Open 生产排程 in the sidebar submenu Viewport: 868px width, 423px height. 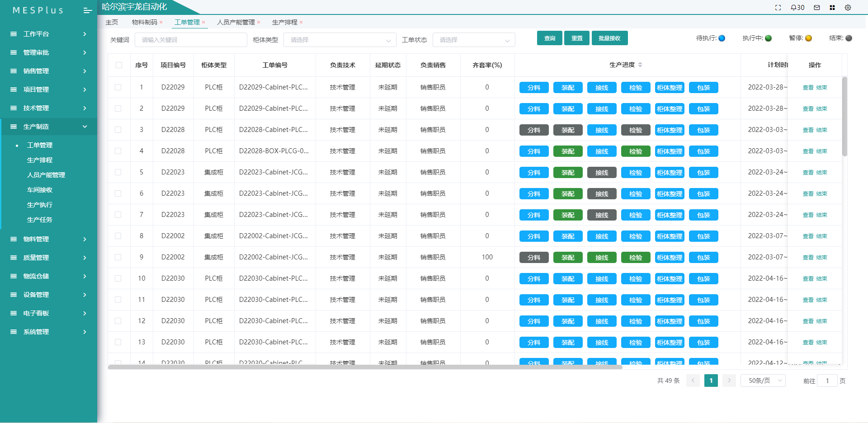40,160
